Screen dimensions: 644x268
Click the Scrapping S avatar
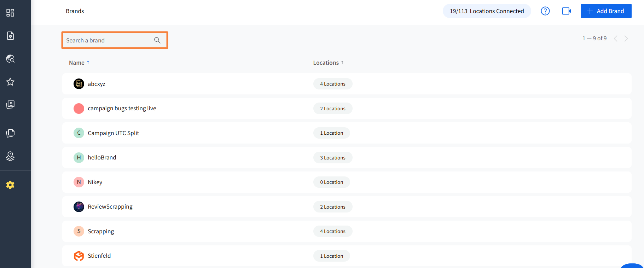[79, 231]
